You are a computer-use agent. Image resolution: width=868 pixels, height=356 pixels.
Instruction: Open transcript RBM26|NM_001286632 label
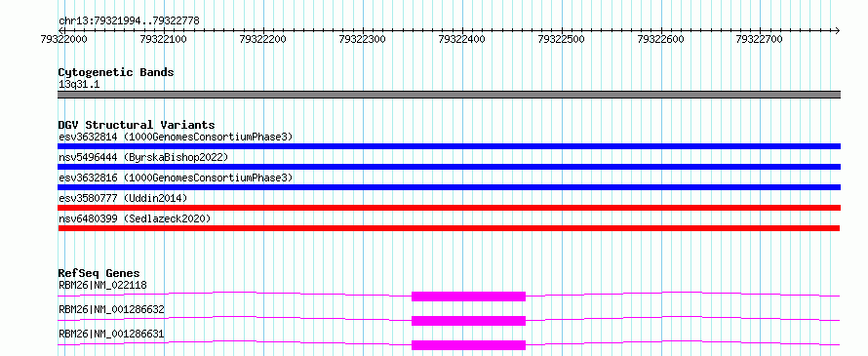111,309
